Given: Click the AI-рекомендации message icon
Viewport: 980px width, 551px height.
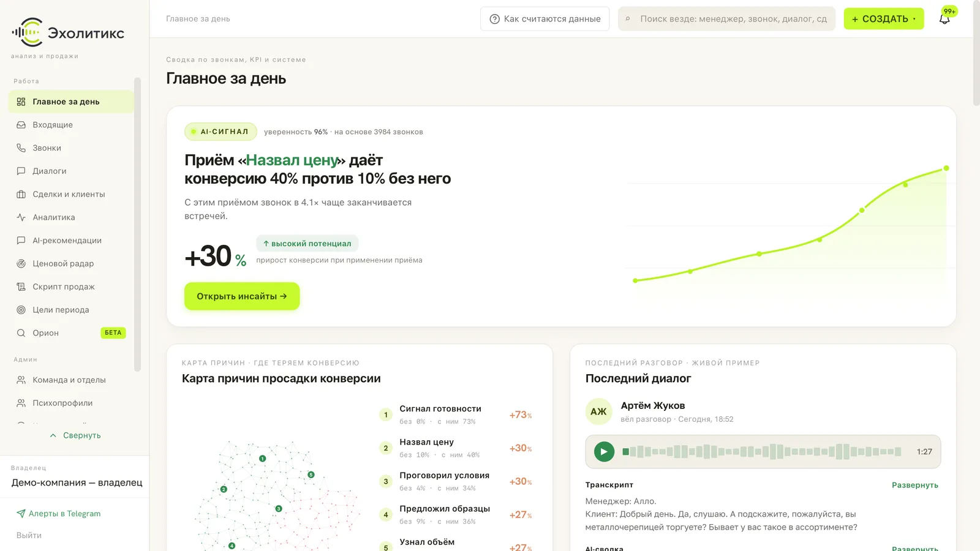Looking at the screenshot, I should [21, 241].
